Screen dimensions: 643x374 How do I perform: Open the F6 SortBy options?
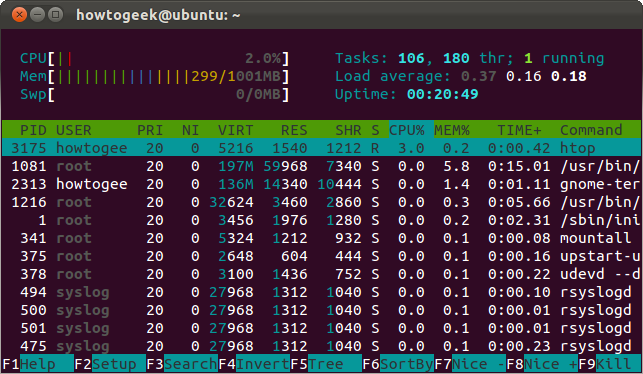(x=398, y=364)
